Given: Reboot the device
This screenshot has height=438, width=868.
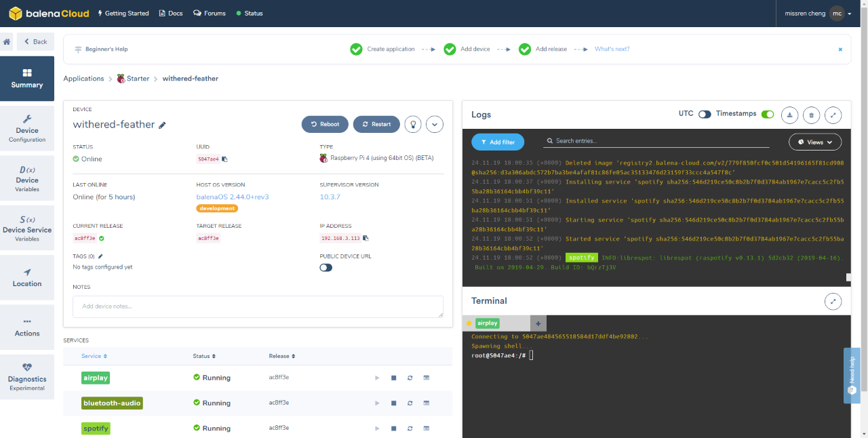Looking at the screenshot, I should click(x=325, y=124).
